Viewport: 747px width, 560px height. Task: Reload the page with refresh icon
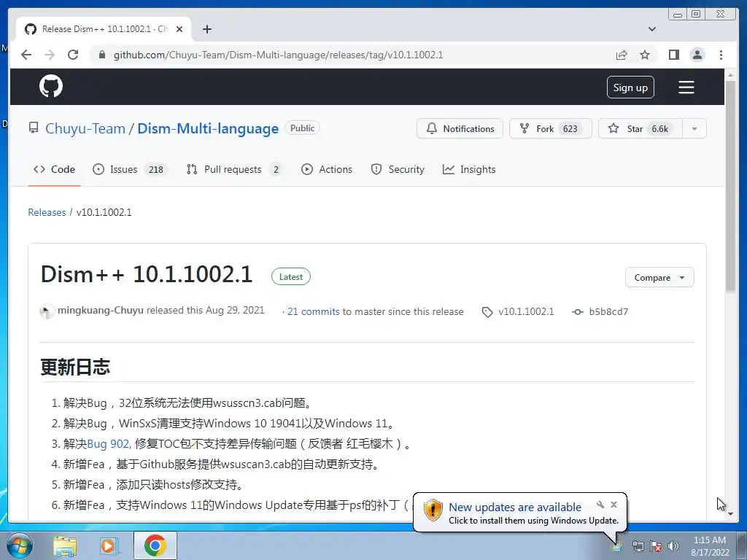pyautogui.click(x=73, y=55)
